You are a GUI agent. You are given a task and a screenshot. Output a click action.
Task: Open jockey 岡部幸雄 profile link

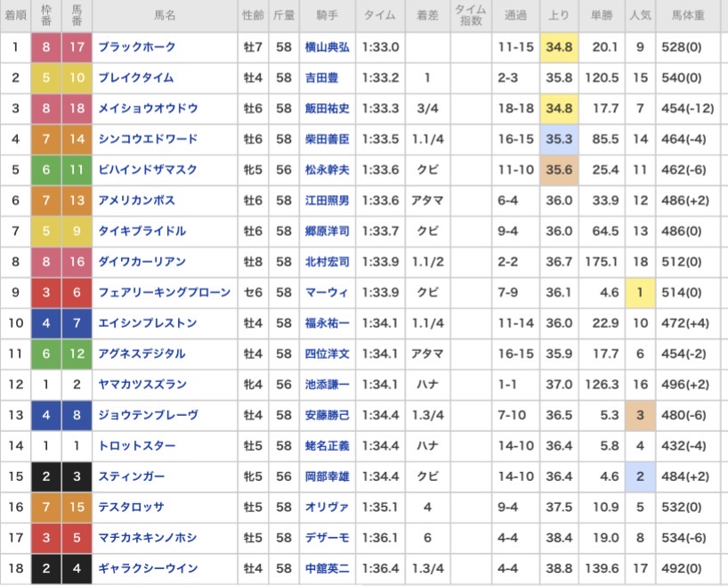(327, 476)
